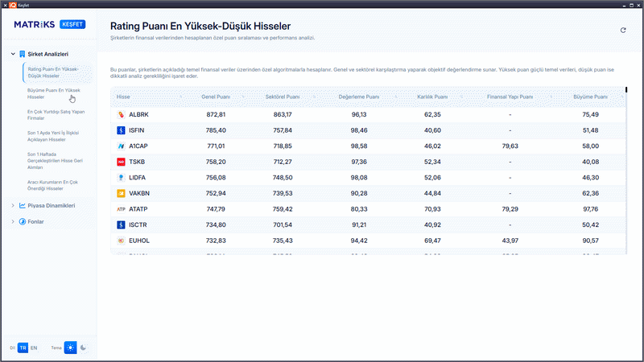Click the refresh icon in the header

[622, 31]
